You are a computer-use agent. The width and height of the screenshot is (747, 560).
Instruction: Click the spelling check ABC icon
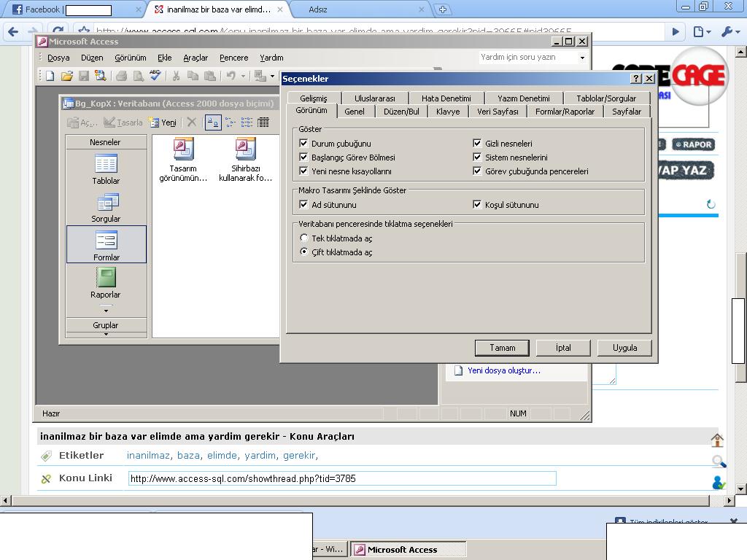(x=155, y=76)
